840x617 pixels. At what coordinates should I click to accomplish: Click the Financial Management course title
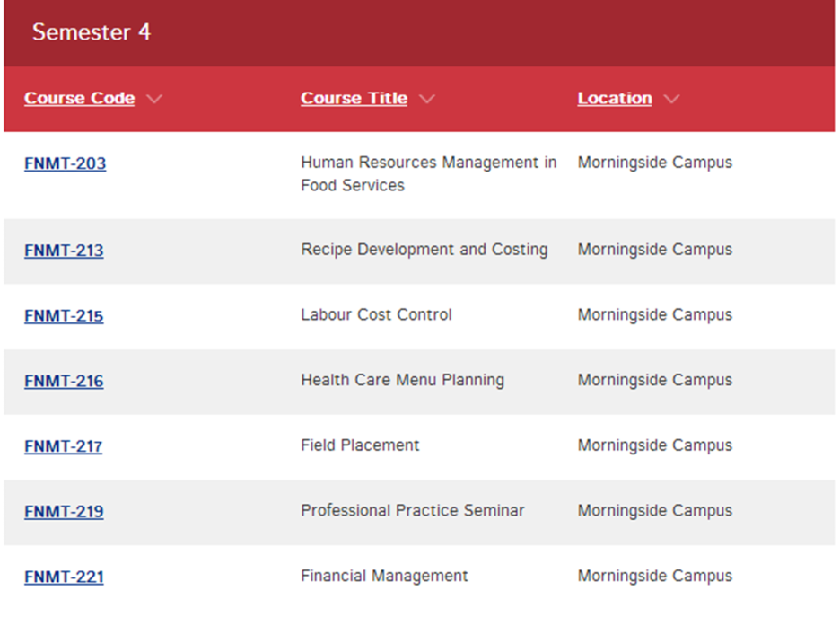(x=384, y=577)
